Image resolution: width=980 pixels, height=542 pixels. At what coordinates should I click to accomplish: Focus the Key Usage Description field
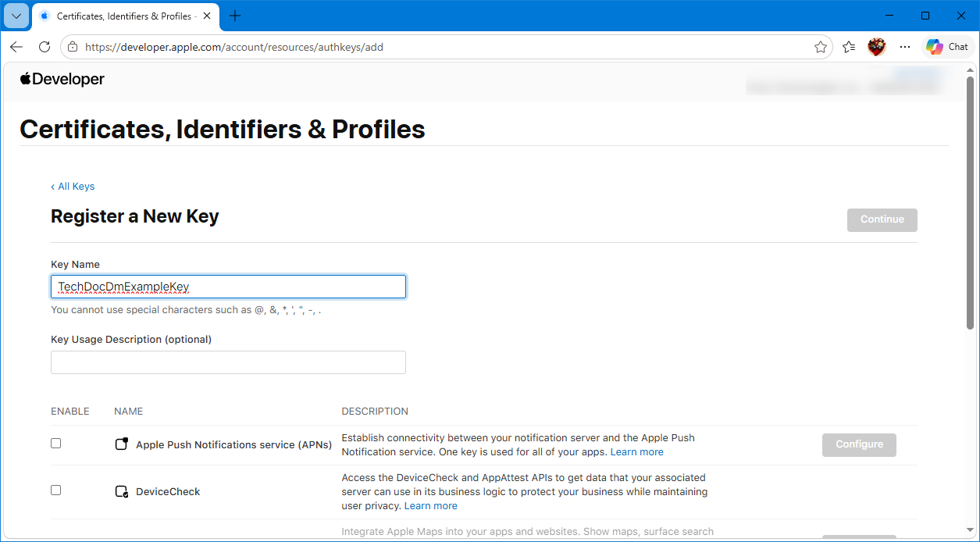[228, 362]
